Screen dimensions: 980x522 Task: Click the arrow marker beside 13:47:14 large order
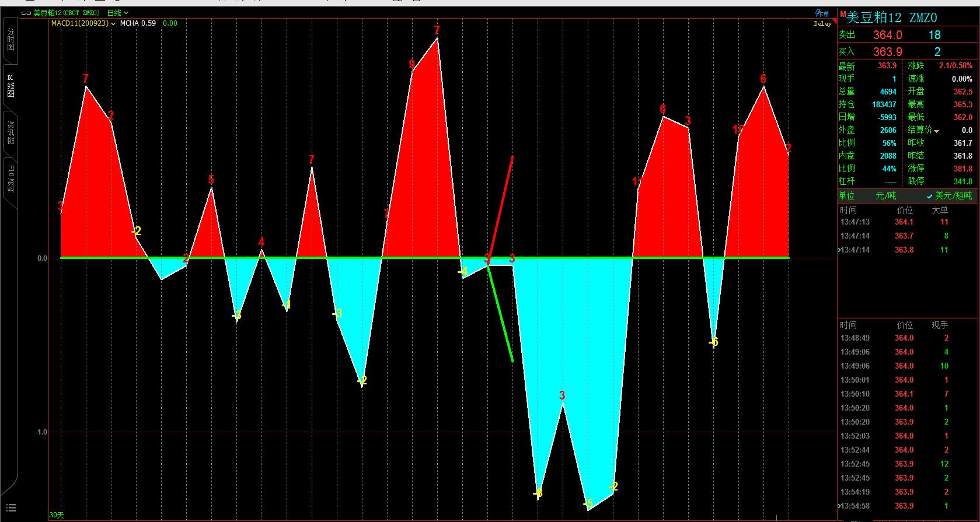coord(839,250)
